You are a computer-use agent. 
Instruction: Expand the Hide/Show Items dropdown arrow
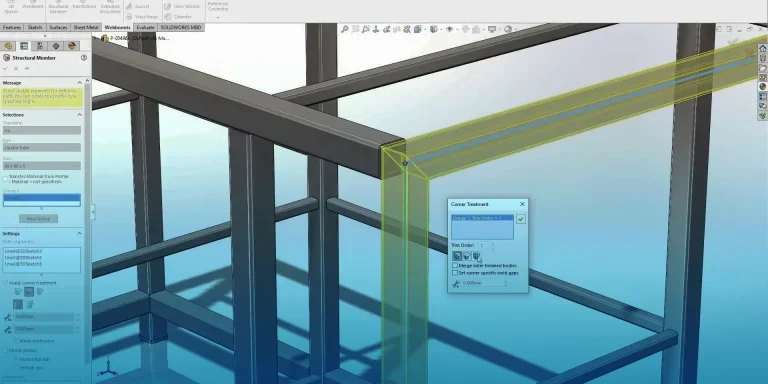click(x=456, y=29)
